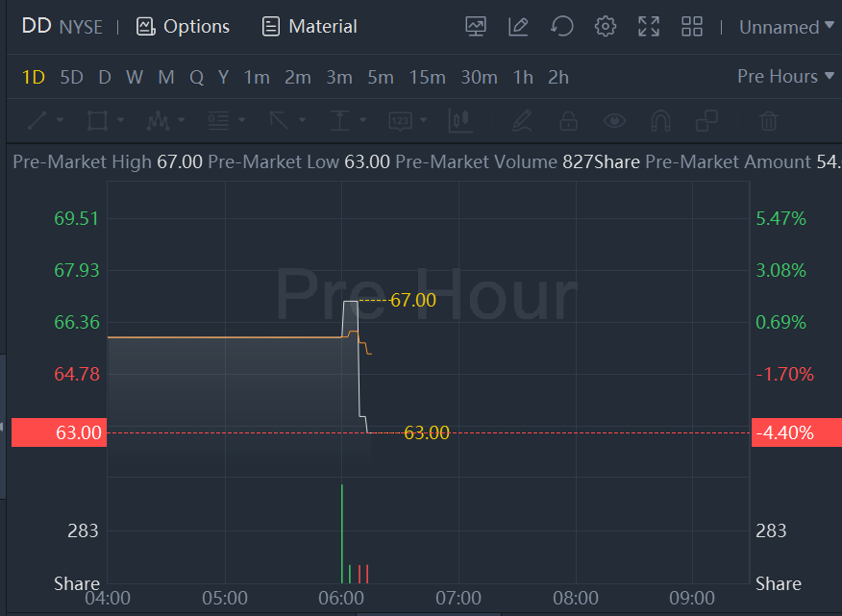Image resolution: width=842 pixels, height=616 pixels.
Task: Enable the magnet snap tool
Action: (x=660, y=121)
